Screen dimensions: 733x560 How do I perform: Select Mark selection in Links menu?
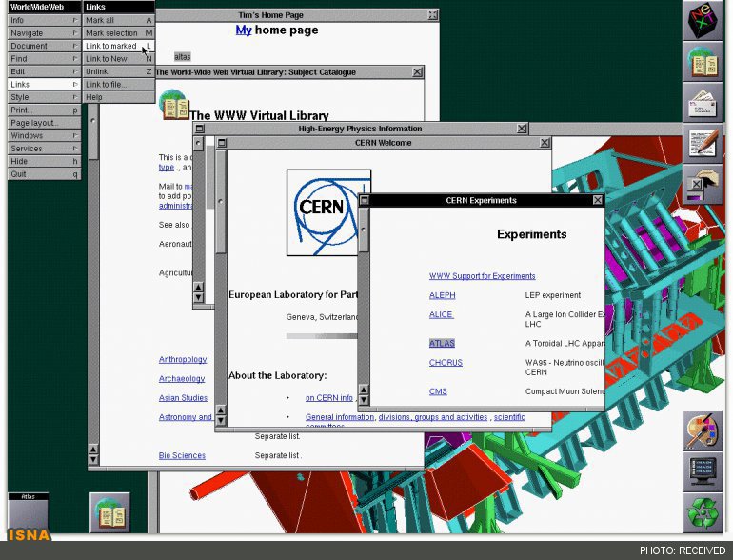pyautogui.click(x=119, y=33)
